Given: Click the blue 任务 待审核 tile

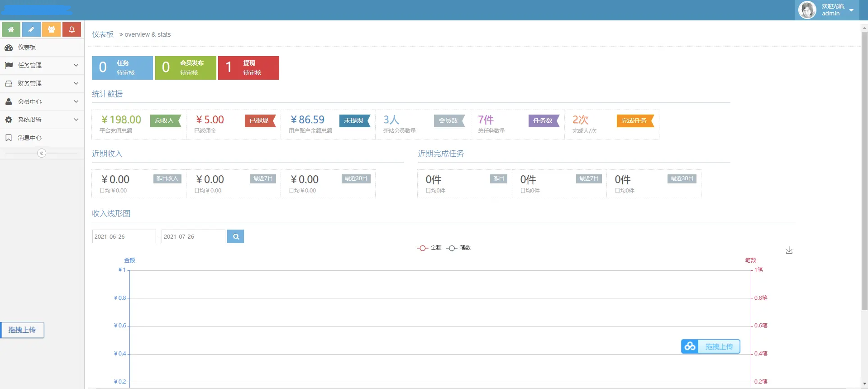Looking at the screenshot, I should click(x=122, y=68).
